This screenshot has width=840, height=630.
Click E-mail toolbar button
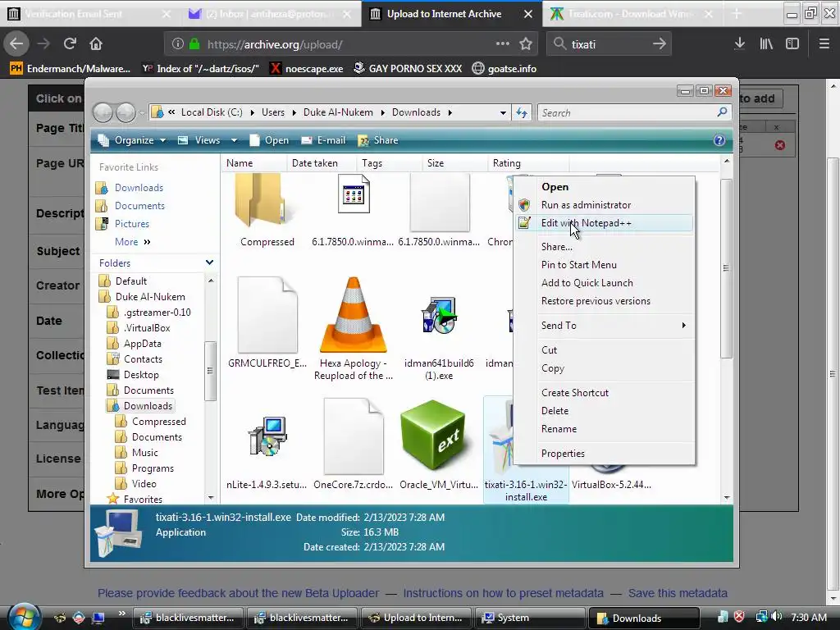[x=323, y=140]
